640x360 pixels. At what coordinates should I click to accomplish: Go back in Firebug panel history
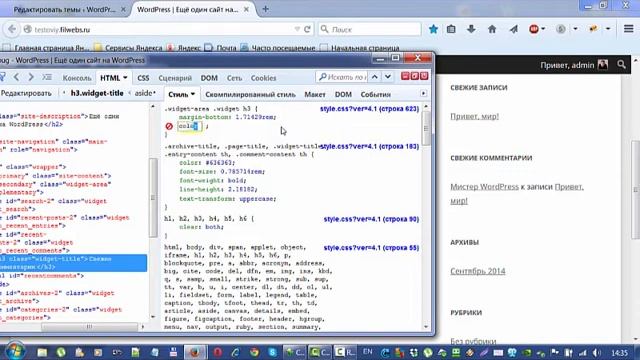16,77
